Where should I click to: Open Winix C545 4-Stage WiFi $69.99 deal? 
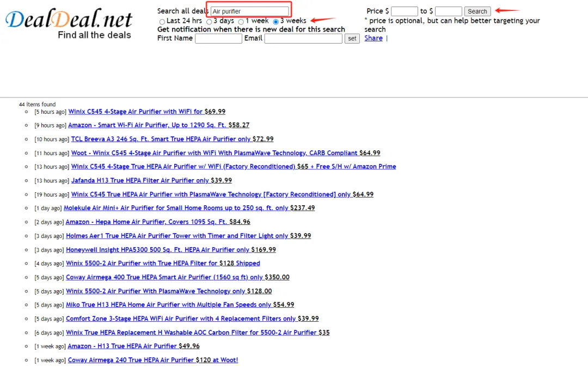pyautogui.click(x=146, y=112)
